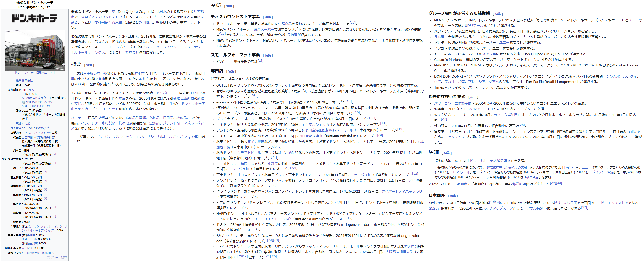
Task: Open the 大阪電気通信大学 link
Action: (x=399, y=252)
